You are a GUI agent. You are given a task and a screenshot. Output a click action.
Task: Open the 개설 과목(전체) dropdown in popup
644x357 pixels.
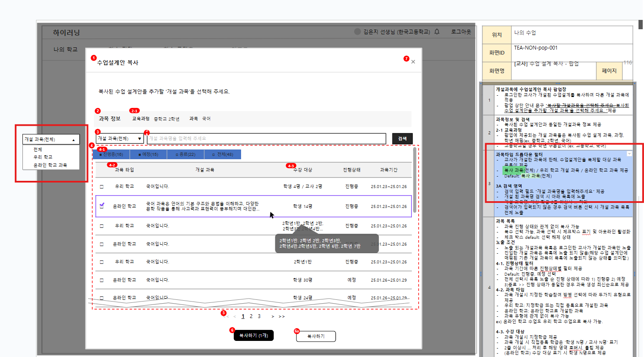point(120,138)
